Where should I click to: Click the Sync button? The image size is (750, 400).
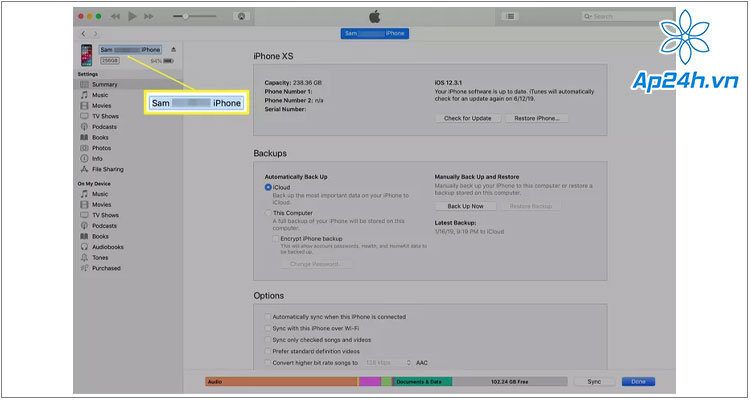point(594,382)
